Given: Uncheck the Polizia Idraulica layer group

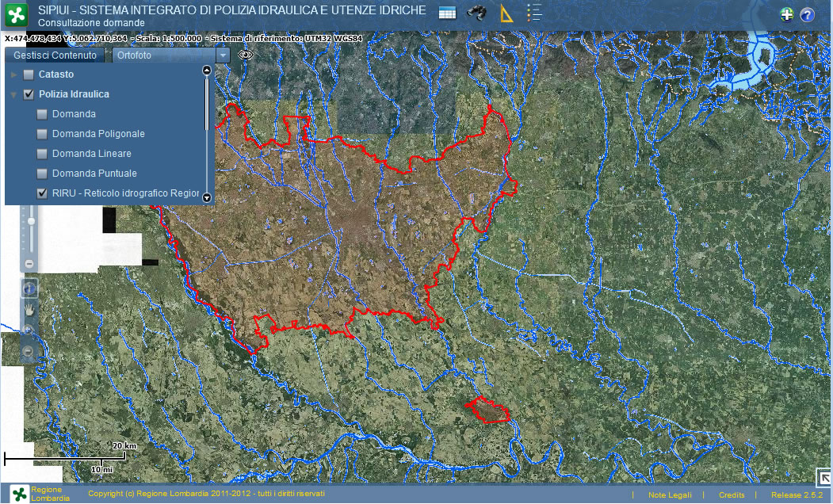Looking at the screenshot, I should (29, 94).
